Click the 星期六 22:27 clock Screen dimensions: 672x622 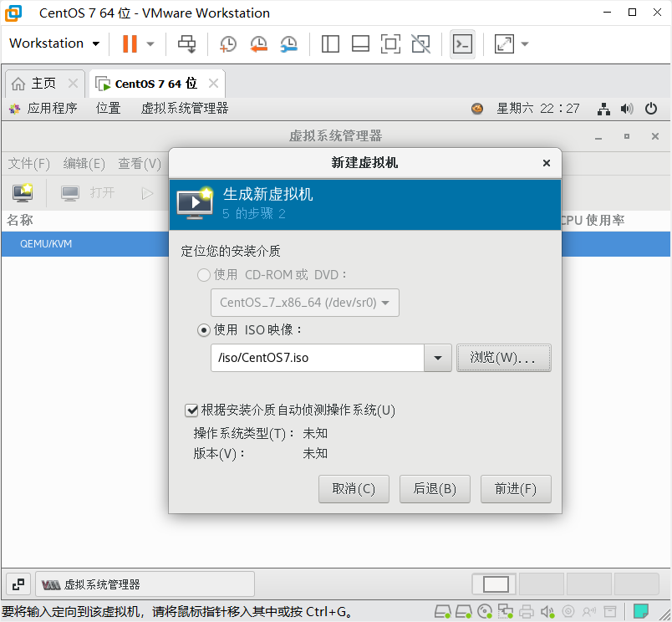pyautogui.click(x=538, y=108)
